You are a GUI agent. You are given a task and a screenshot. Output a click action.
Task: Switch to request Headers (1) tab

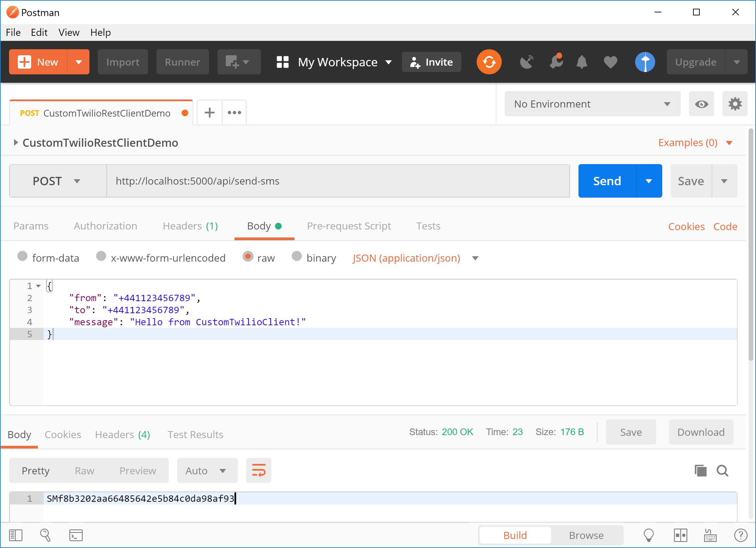190,226
